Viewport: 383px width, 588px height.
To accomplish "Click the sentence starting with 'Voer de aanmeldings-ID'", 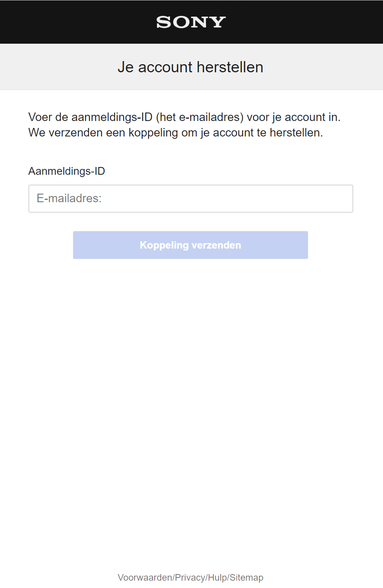I will tap(184, 117).
